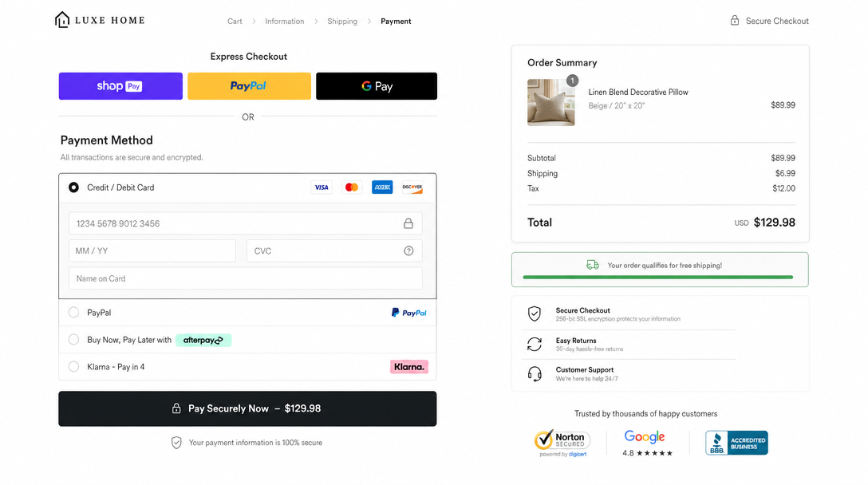The image size is (868, 485).
Task: Click the Discover card icon
Action: pyautogui.click(x=412, y=187)
